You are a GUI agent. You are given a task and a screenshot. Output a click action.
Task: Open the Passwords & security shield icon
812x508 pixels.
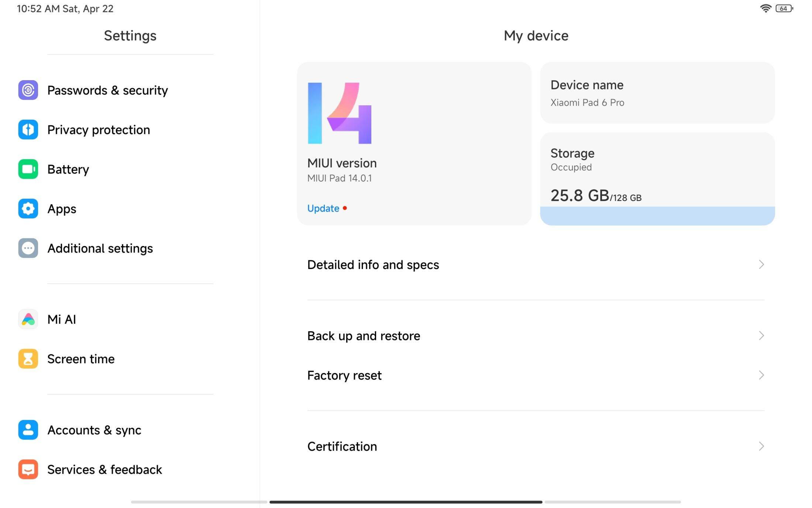pos(28,90)
